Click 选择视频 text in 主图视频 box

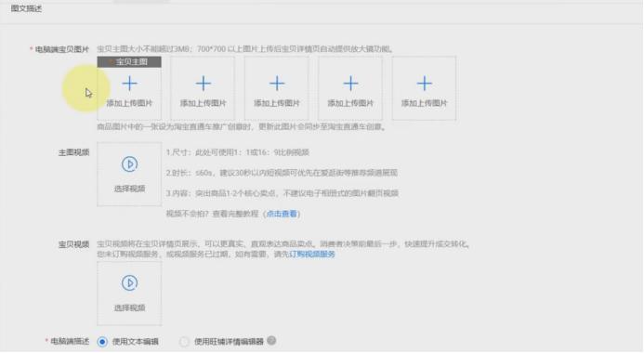pos(129,189)
